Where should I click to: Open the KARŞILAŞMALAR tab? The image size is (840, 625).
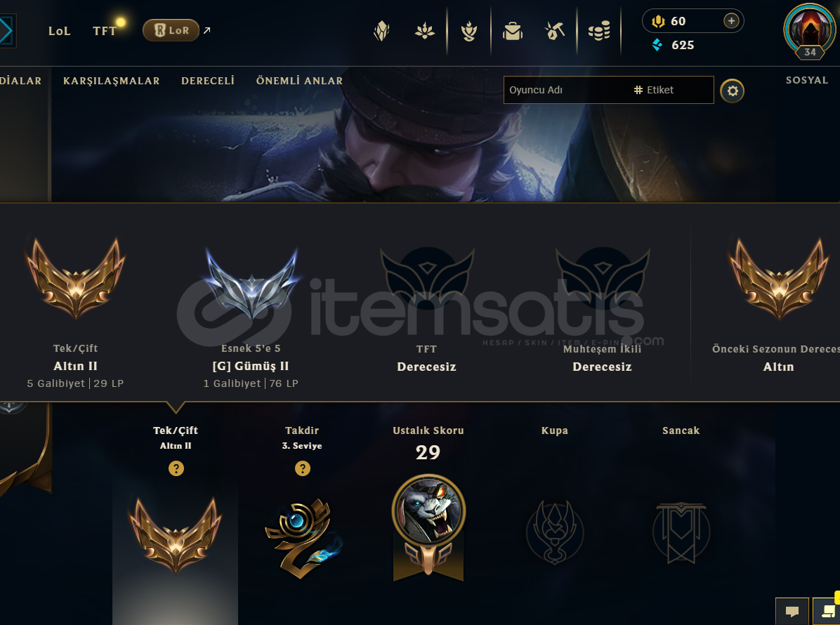112,81
